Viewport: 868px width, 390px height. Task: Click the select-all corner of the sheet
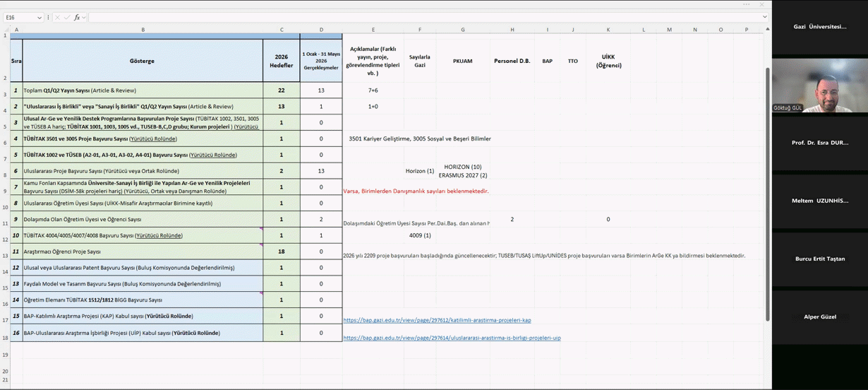(6, 30)
